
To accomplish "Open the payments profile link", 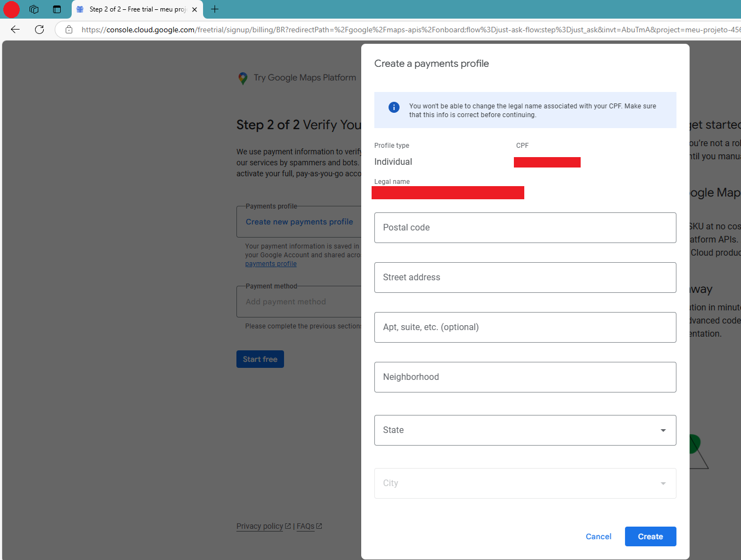I will [x=271, y=263].
